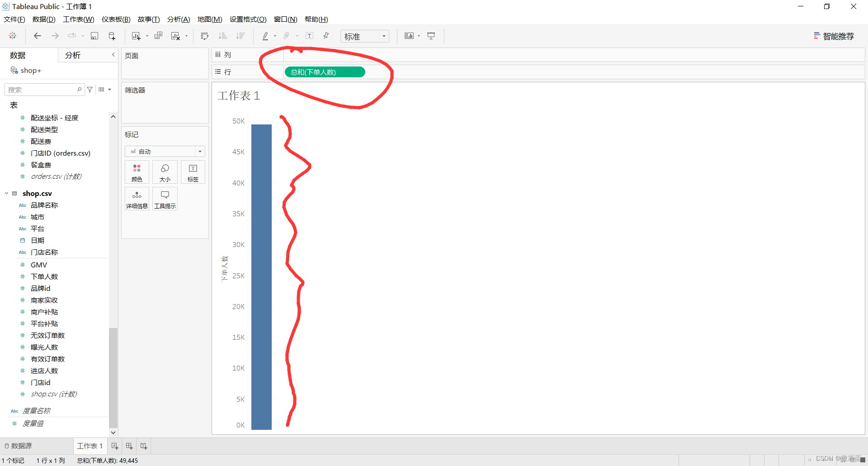Duplicate the sheet using the toolbar icon
The width and height of the screenshot is (868, 466).
pyautogui.click(x=158, y=36)
